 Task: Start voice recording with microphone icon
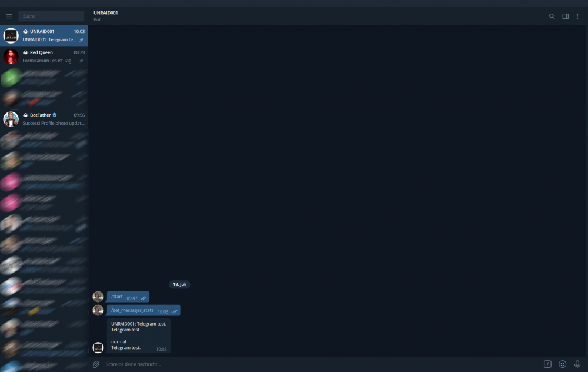click(577, 364)
